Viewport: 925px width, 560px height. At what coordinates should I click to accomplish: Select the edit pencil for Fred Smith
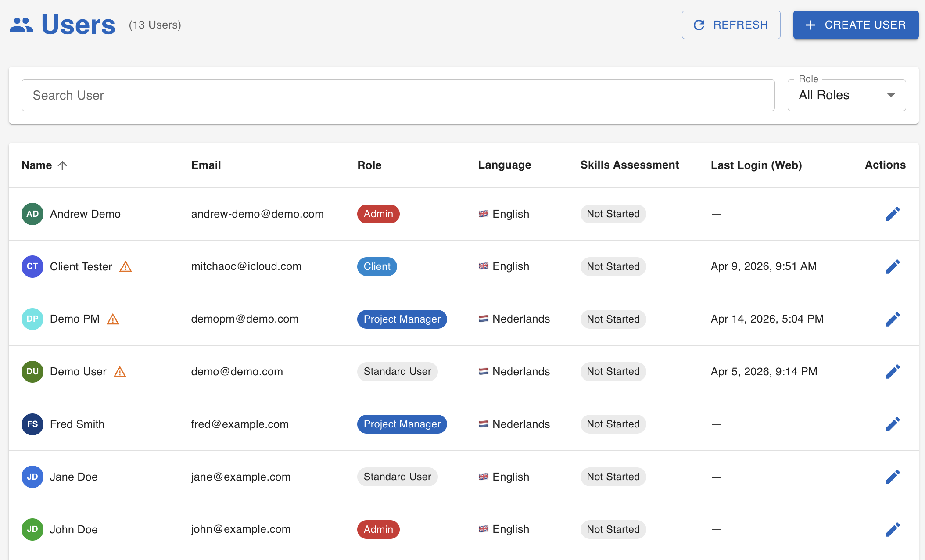pos(893,424)
